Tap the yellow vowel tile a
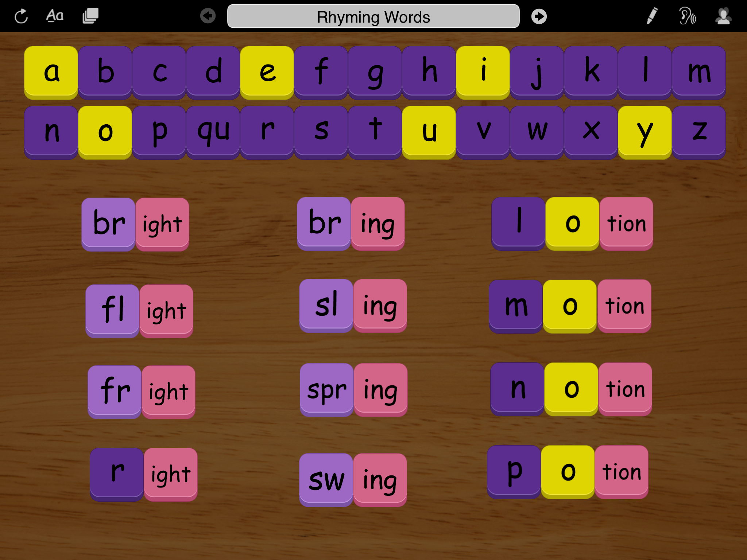The width and height of the screenshot is (747, 560). tap(51, 71)
